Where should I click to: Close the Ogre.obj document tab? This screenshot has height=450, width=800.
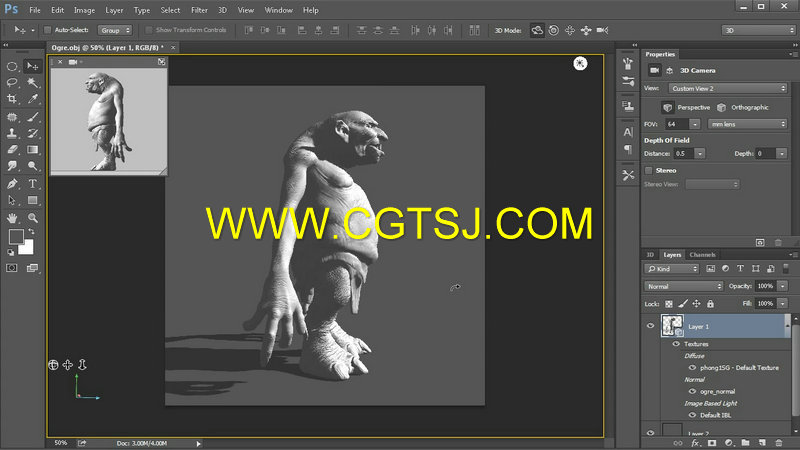173,47
